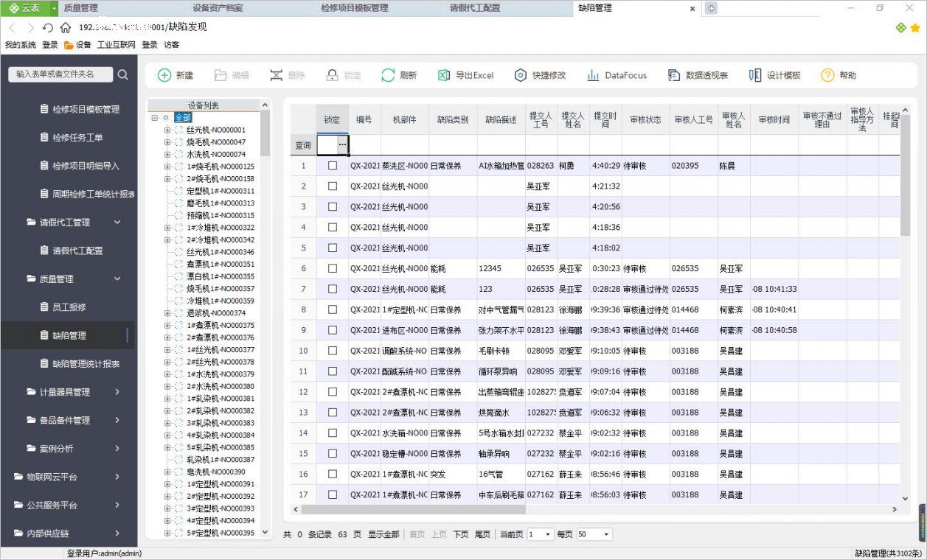The image size is (927, 560).
Task: Click the 云表 logo button
Action: click(x=26, y=8)
